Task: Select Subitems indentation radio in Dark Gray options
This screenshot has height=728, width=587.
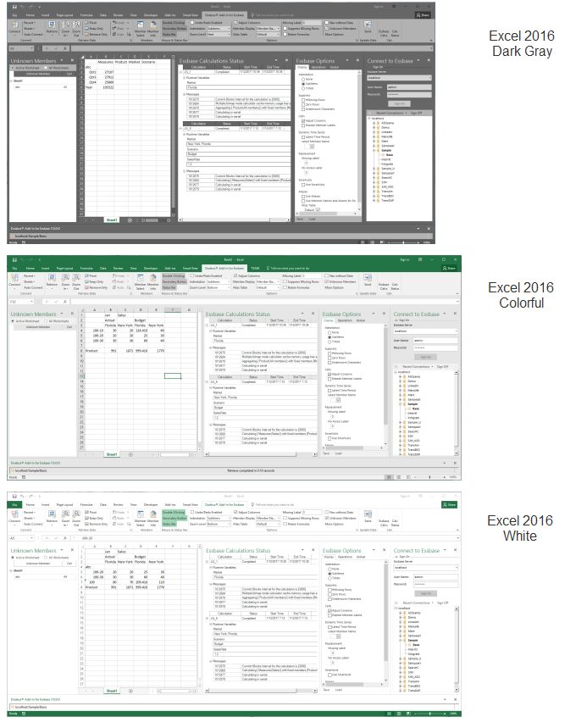Action: coord(303,84)
